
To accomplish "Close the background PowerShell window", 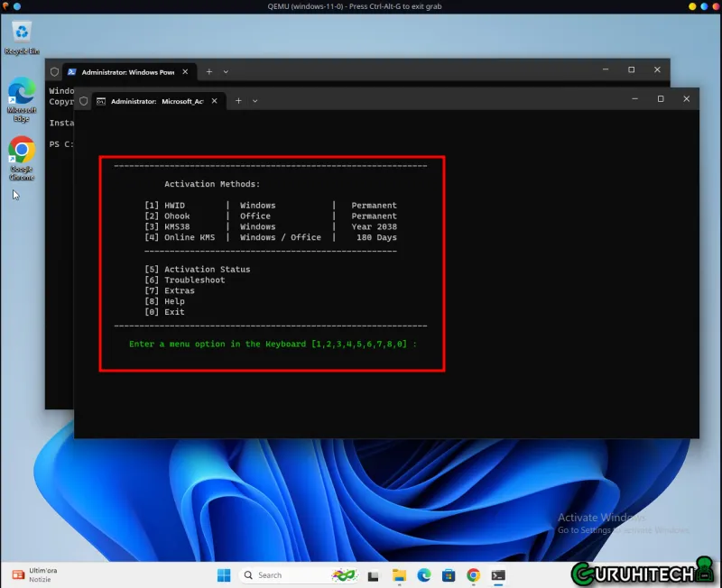I will [x=657, y=69].
